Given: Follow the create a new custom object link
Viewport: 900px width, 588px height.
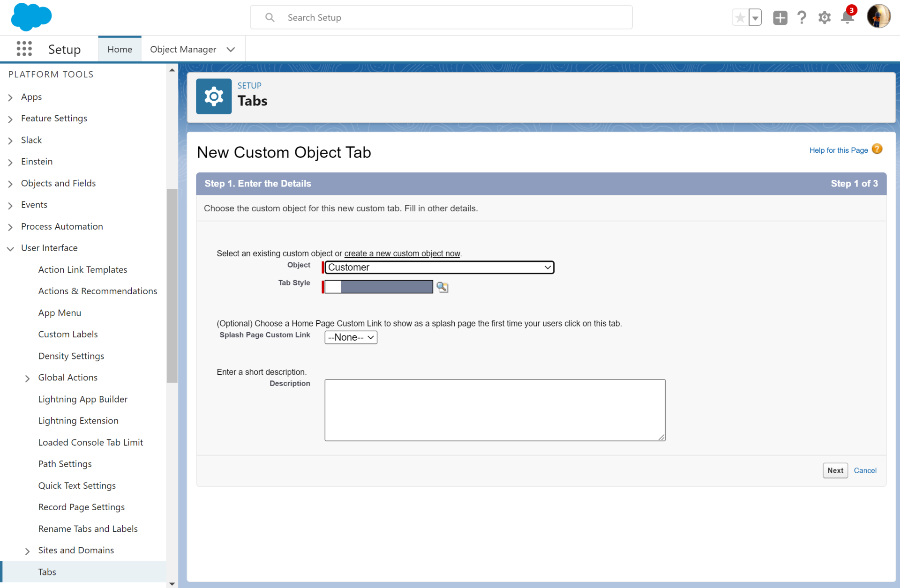Looking at the screenshot, I should coord(402,253).
